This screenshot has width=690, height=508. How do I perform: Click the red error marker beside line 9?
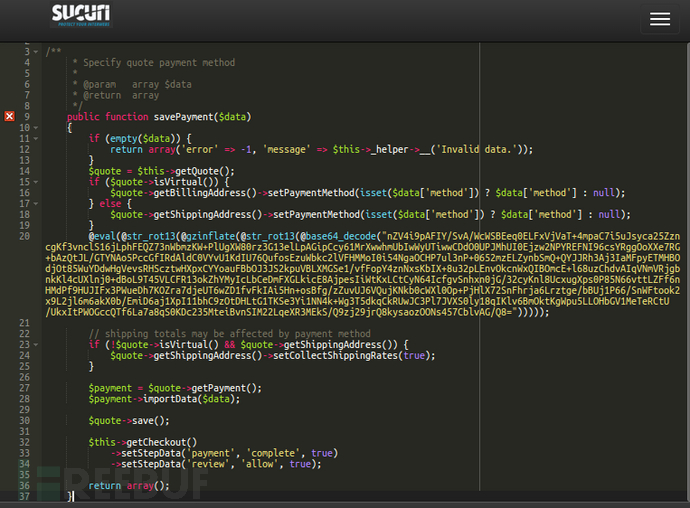coord(10,116)
